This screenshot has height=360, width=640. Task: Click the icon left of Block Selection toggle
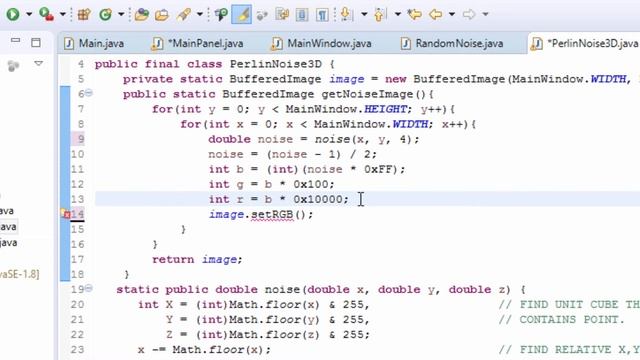click(x=282, y=15)
